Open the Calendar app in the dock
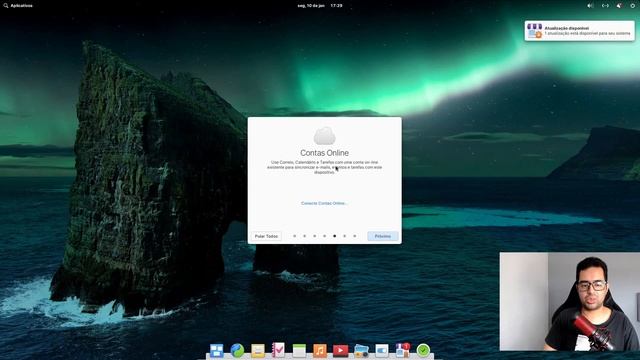Screen dimensions: 640x360 pyautogui.click(x=299, y=351)
